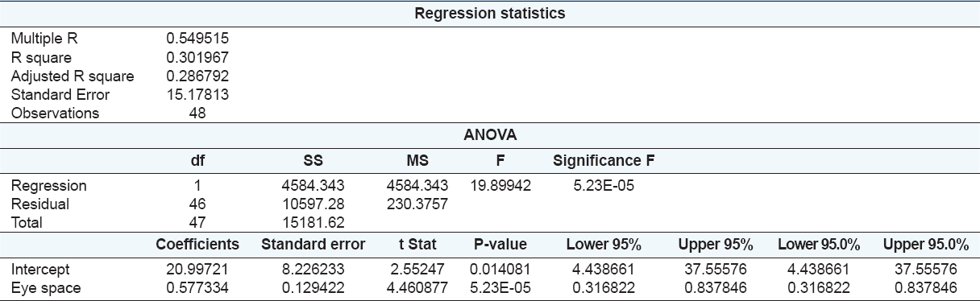Viewport: 980px width, 301px height.
Task: Select the F value 19.89942
Action: click(x=500, y=186)
